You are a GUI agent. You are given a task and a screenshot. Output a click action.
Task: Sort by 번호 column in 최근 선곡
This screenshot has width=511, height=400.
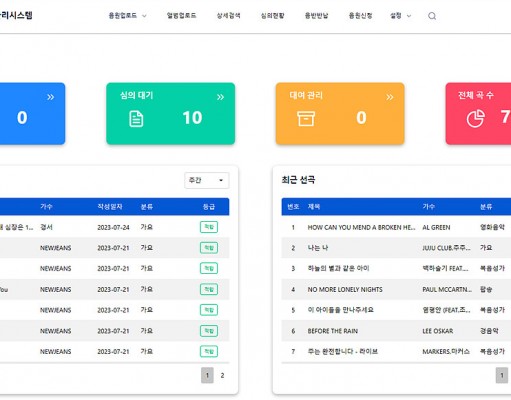click(293, 207)
